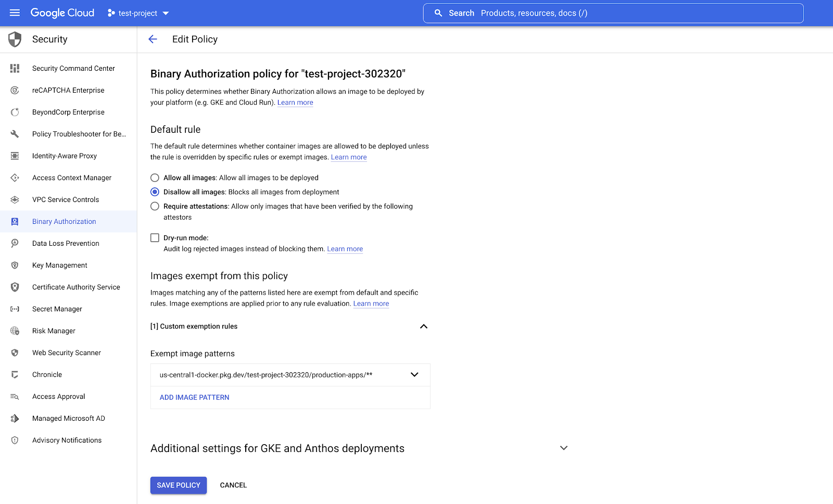Click the project selector dots icon
Viewport: 833px width, 504px height.
pyautogui.click(x=111, y=13)
